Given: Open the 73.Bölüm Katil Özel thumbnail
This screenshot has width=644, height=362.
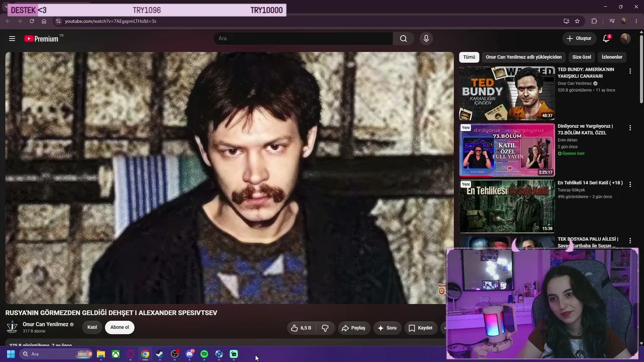Looking at the screenshot, I should pos(507,150).
